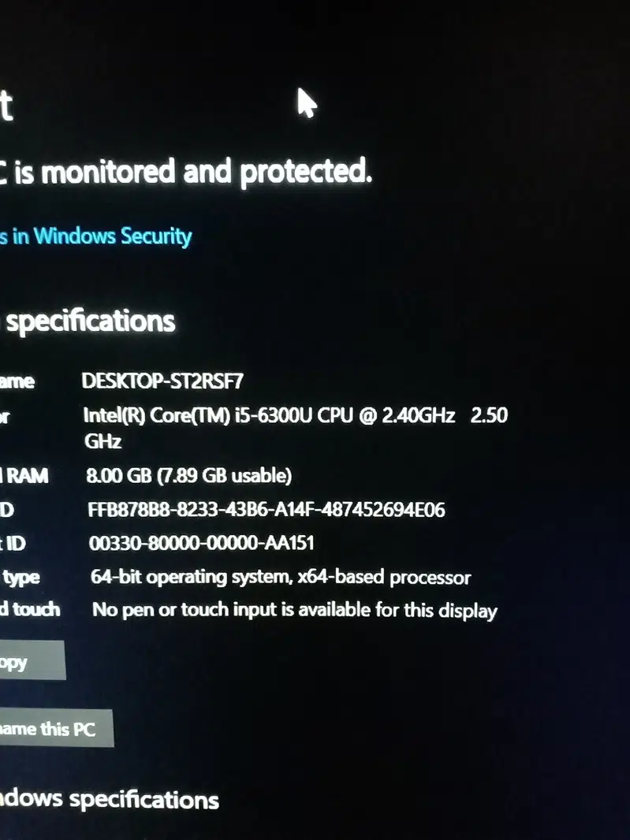The height and width of the screenshot is (840, 630).
Task: Click the Installed RAM label
Action: pos(25,476)
